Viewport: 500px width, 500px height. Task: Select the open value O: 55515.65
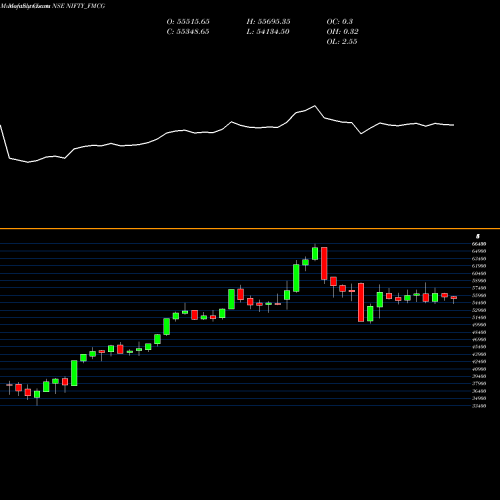pyautogui.click(x=188, y=21)
